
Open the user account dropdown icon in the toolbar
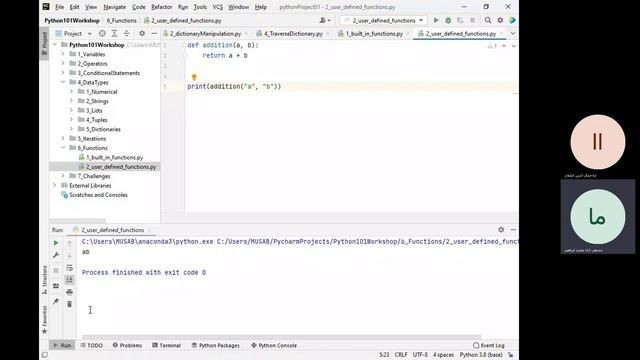(x=325, y=20)
